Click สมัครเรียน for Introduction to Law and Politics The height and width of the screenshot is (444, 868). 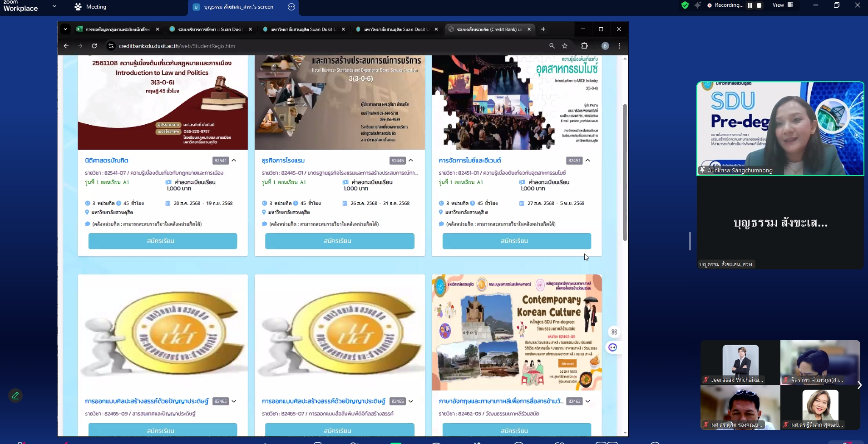pyautogui.click(x=163, y=241)
